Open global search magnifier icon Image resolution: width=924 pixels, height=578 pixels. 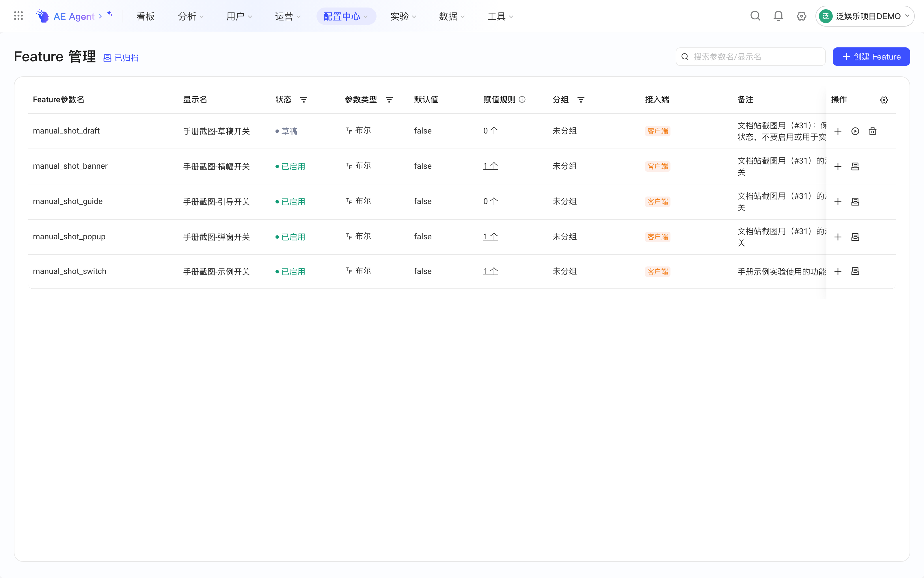click(755, 16)
